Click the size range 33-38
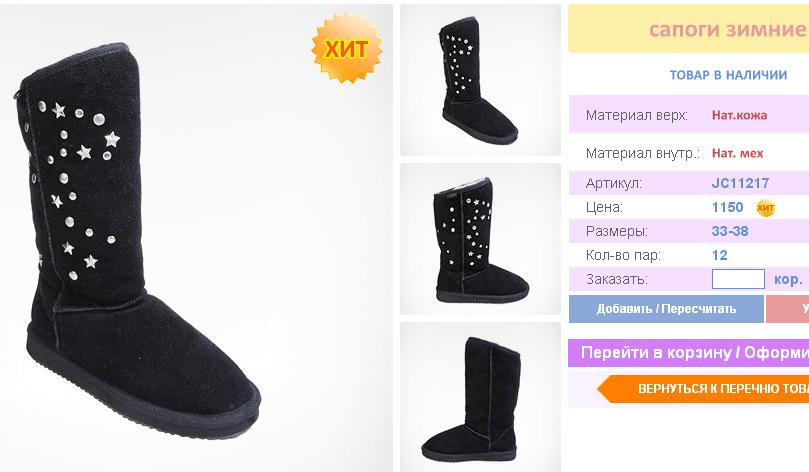809x472 pixels. [x=730, y=231]
